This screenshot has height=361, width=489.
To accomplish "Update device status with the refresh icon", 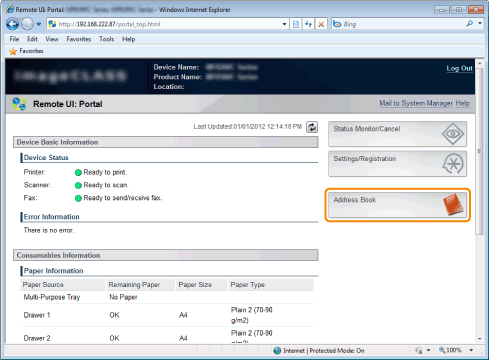I will point(312,127).
